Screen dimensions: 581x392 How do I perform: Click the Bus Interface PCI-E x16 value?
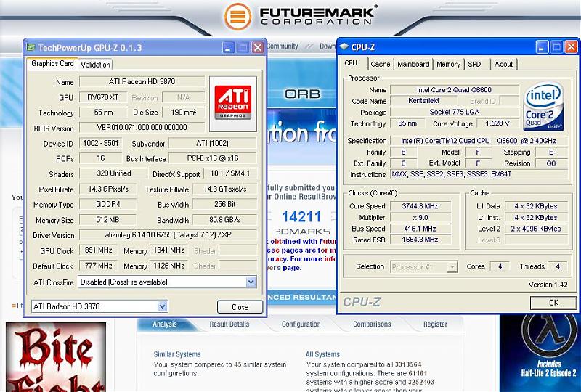[x=213, y=158]
